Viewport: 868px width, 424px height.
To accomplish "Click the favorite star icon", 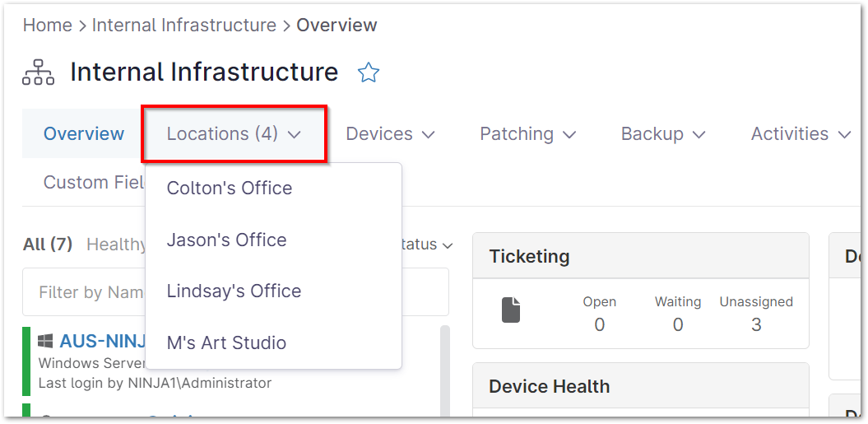I will [x=369, y=73].
